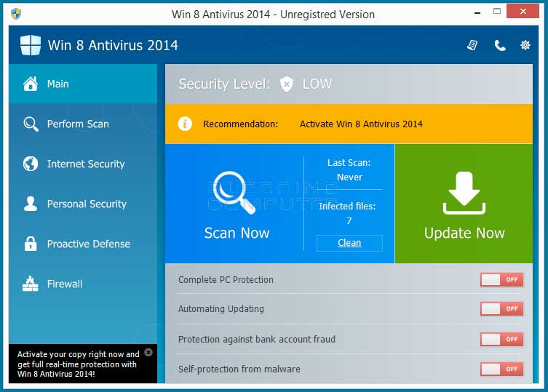Close the Win 8 Antivirus window
Image resolution: width=548 pixels, height=392 pixels.
pyautogui.click(x=523, y=11)
